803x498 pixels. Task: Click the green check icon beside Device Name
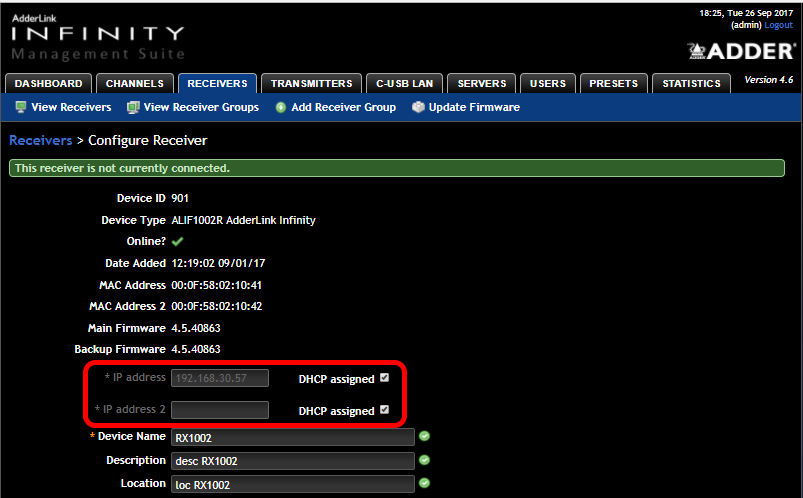[x=424, y=436]
